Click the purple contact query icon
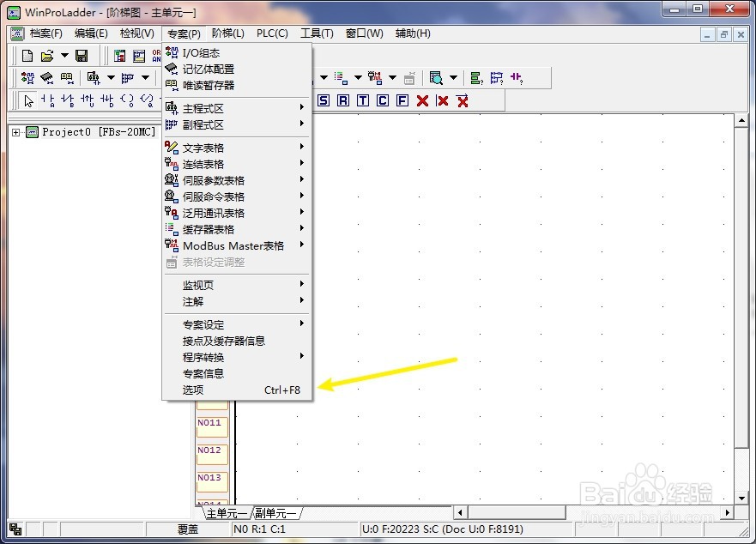The image size is (756, 544). coord(517,77)
